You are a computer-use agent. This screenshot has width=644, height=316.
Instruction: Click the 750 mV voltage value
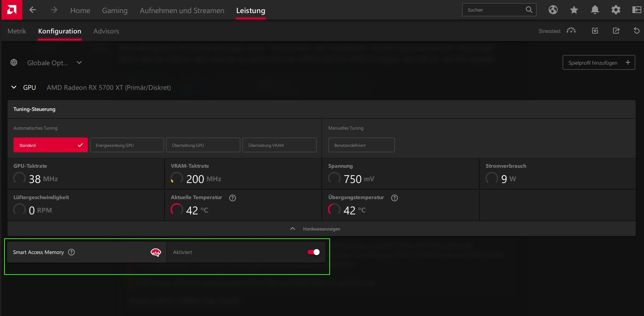[359, 179]
